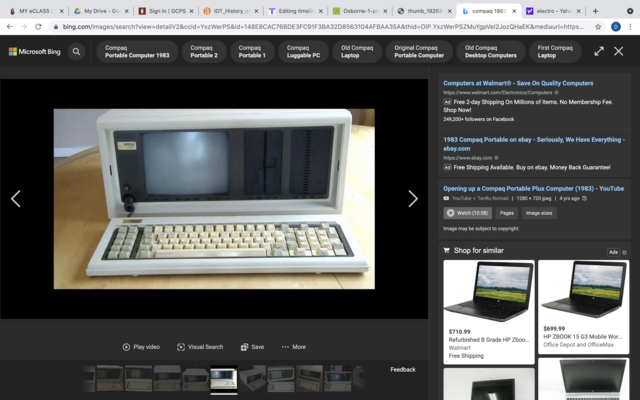Click the walmart.com Electronics URL
The width and height of the screenshot is (640, 400).
pyautogui.click(x=498, y=93)
